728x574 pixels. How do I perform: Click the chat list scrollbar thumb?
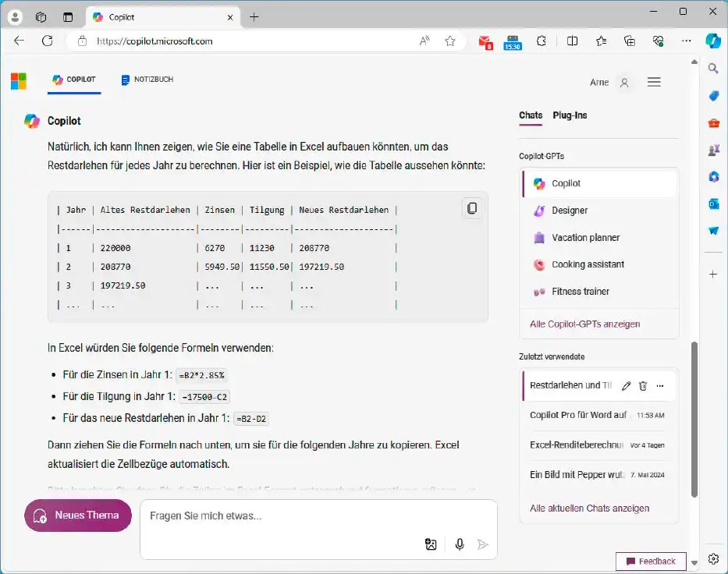coord(694,420)
